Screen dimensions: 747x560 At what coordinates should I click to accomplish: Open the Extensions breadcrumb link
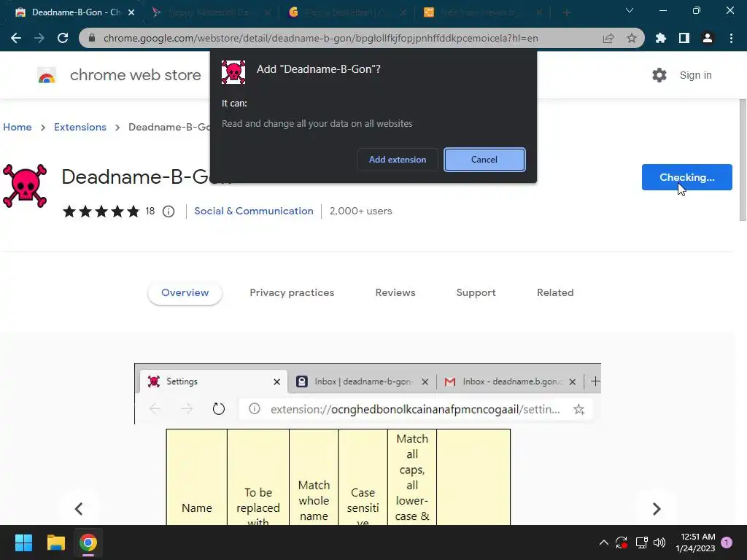80,127
